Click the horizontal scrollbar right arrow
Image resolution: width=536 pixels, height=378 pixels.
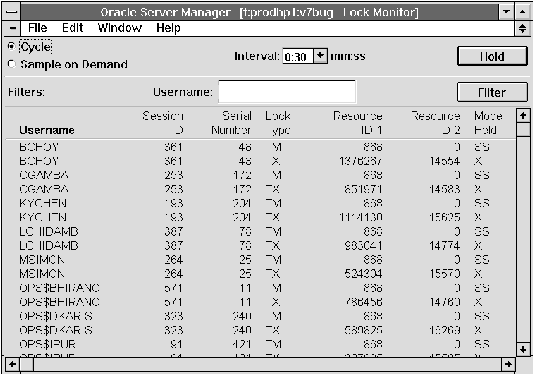point(508,364)
